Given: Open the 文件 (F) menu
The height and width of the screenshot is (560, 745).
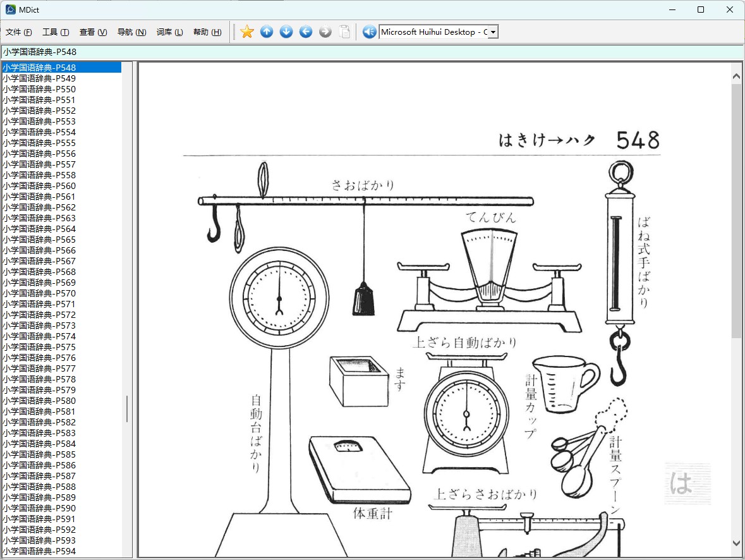Looking at the screenshot, I should pos(18,32).
